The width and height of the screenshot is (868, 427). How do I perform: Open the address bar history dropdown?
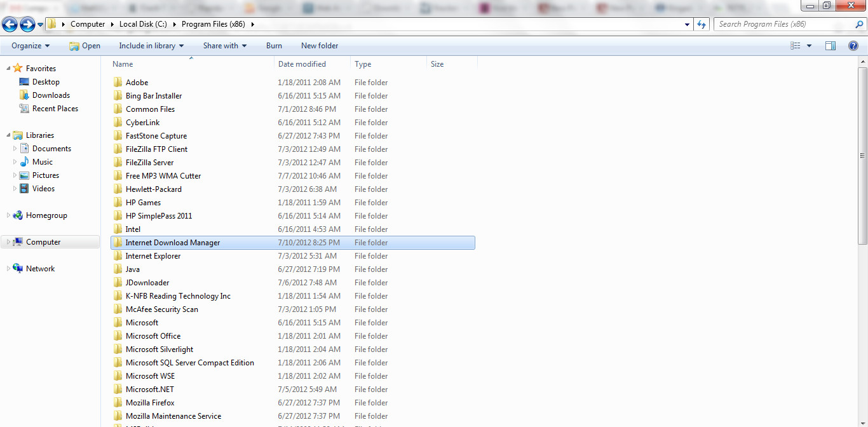point(688,24)
